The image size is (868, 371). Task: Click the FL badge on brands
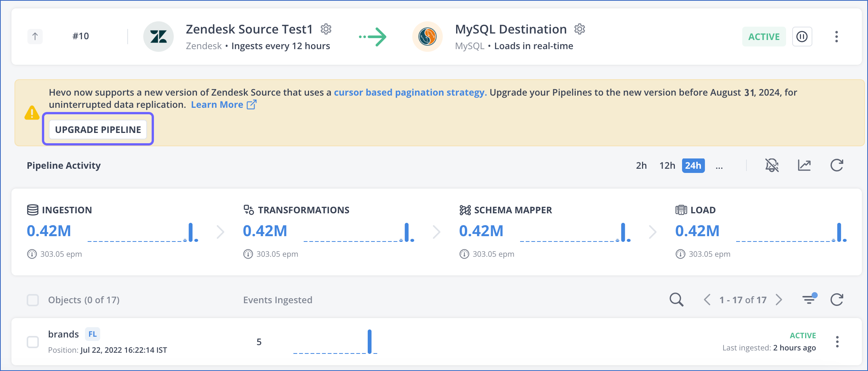coord(93,334)
